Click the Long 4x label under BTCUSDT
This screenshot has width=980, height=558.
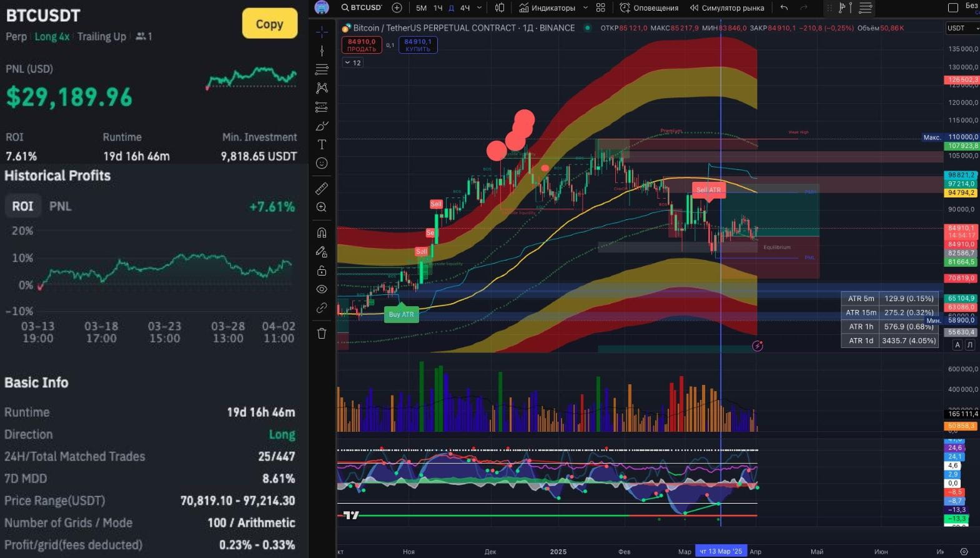[52, 36]
